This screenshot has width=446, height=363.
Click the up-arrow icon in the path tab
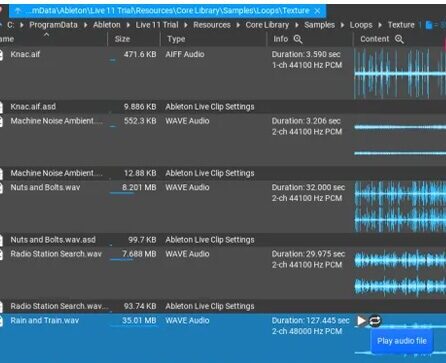18,11
